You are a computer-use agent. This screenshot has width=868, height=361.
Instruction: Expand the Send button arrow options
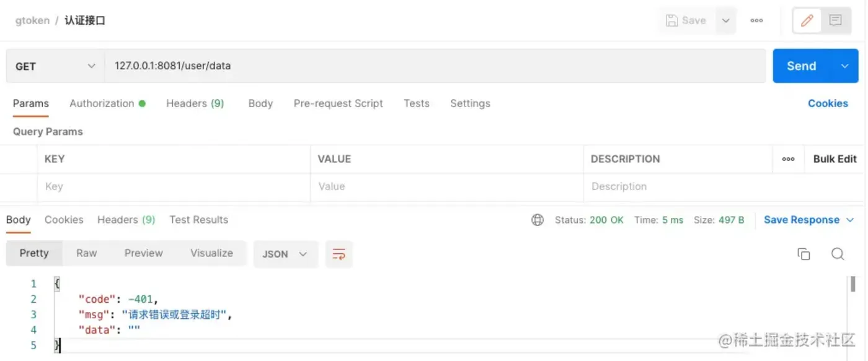(844, 66)
